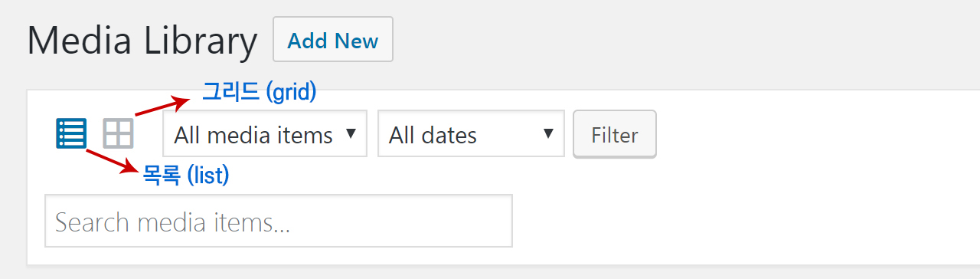Click empty toolbar space right of Filter
Screen dimensions: 980x279
[812, 134]
